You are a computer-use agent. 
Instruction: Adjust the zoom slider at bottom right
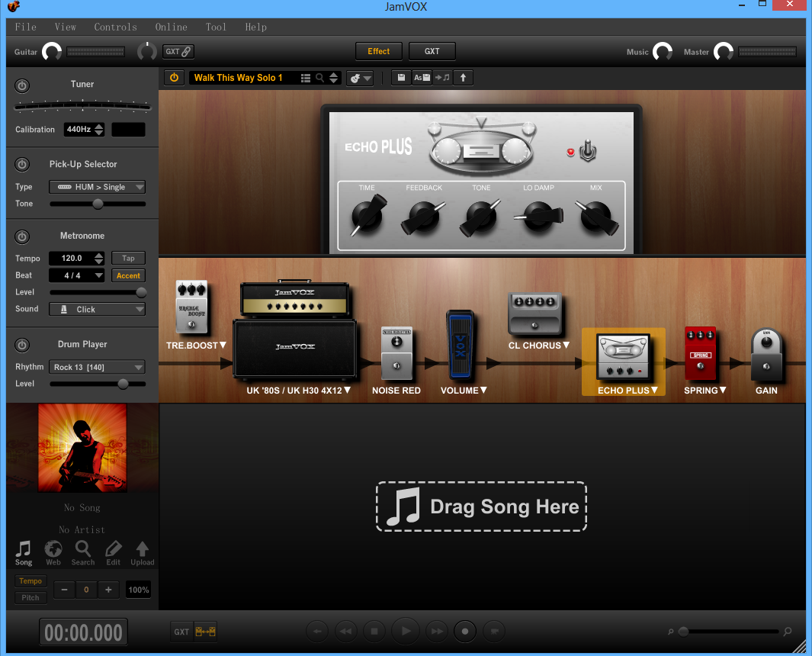point(729,631)
